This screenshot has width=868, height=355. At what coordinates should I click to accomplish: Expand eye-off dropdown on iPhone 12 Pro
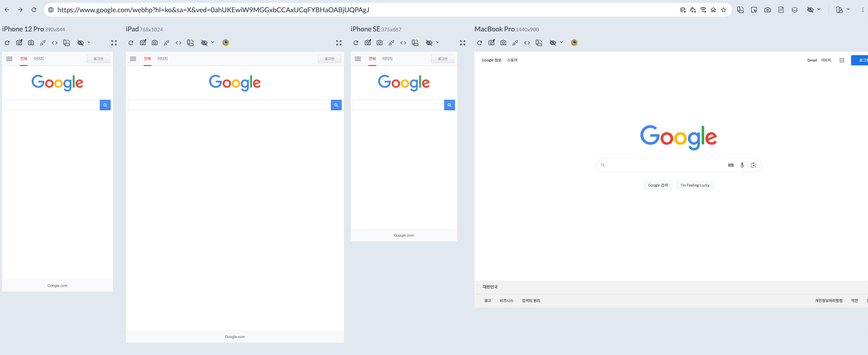click(89, 42)
